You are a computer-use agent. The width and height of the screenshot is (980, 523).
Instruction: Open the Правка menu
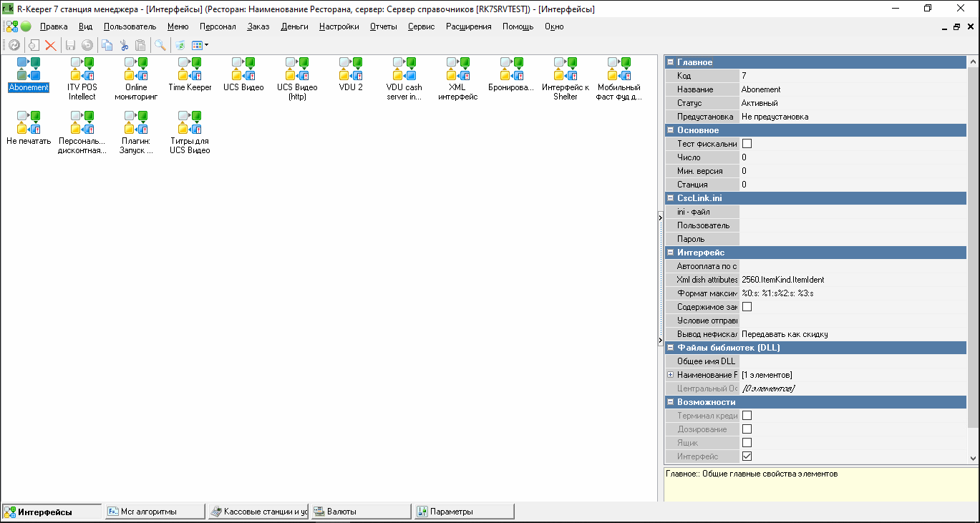tap(54, 26)
